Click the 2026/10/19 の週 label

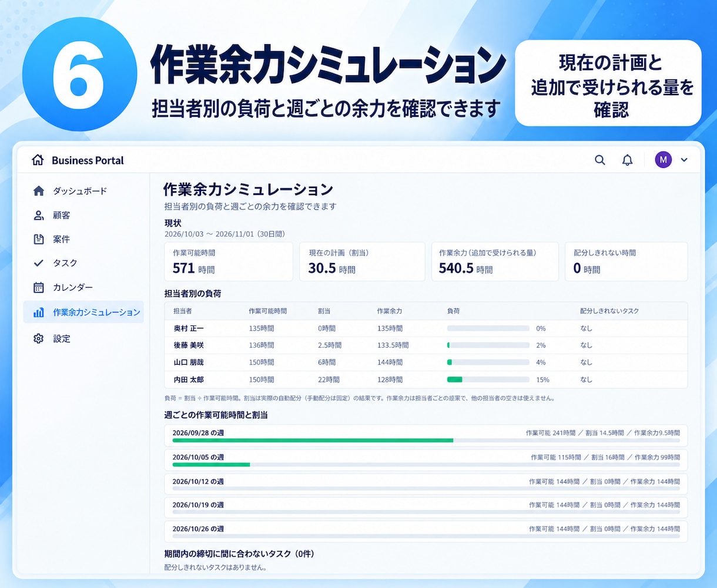[198, 505]
